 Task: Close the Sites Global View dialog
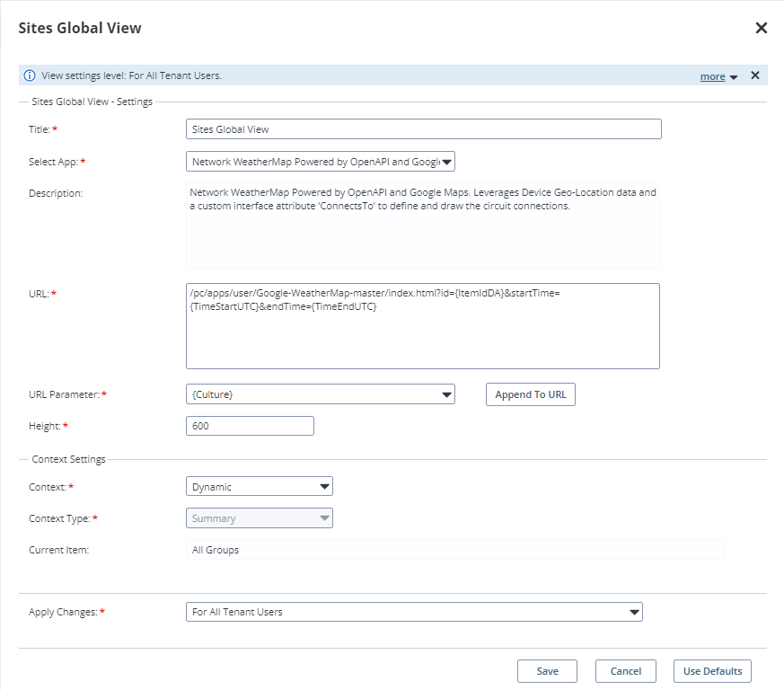(761, 28)
